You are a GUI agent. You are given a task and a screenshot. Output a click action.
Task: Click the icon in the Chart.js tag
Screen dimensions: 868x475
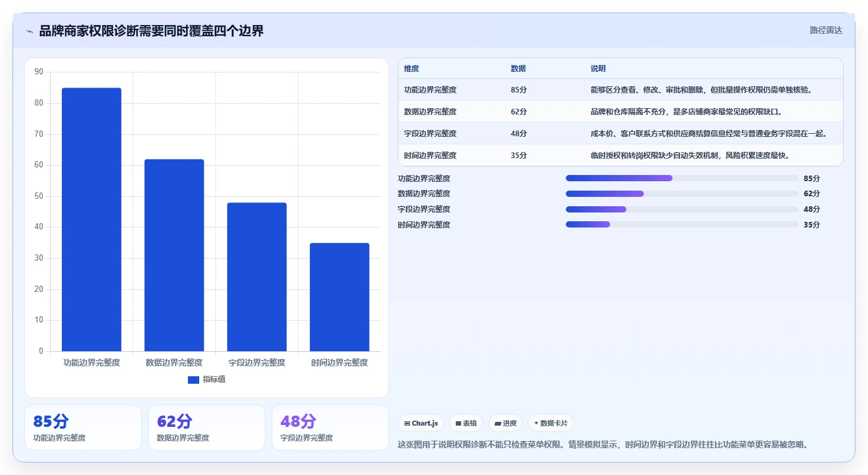tap(407, 424)
